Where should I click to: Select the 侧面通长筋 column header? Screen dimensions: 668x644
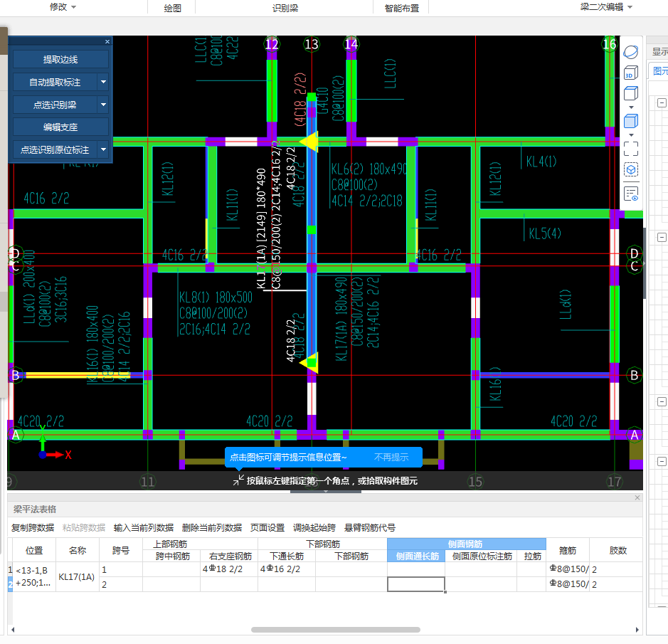pyautogui.click(x=417, y=556)
